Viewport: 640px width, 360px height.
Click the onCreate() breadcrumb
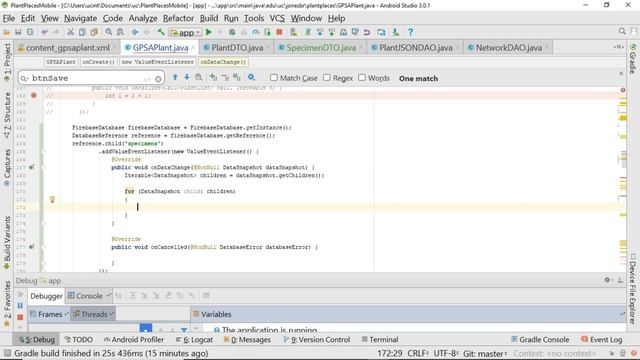[98, 62]
